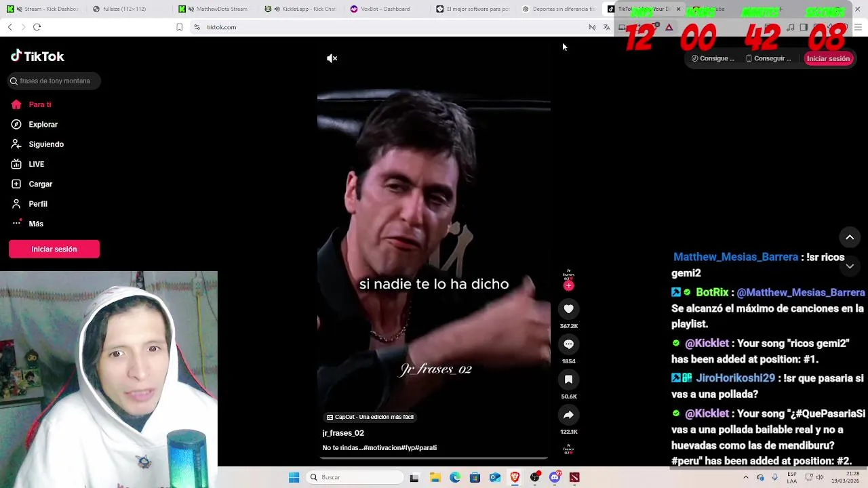Open jr_frases_02 username under video

[x=343, y=433]
